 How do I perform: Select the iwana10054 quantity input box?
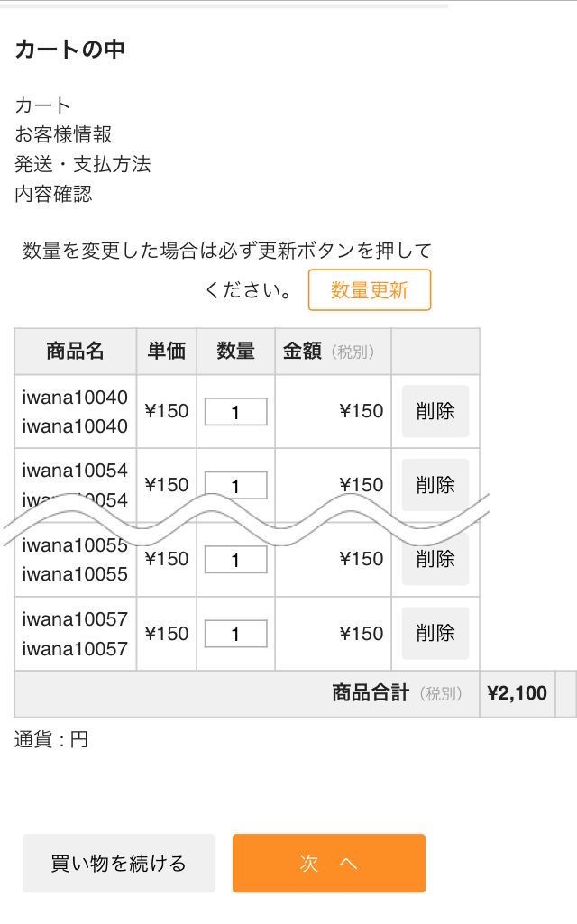click(235, 484)
